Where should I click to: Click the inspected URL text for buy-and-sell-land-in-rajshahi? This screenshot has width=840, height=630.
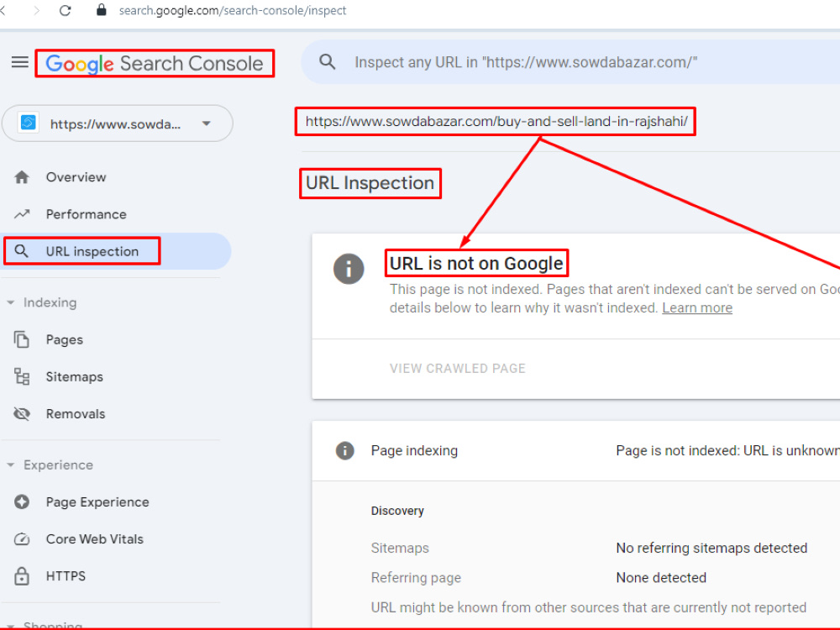[x=496, y=122]
